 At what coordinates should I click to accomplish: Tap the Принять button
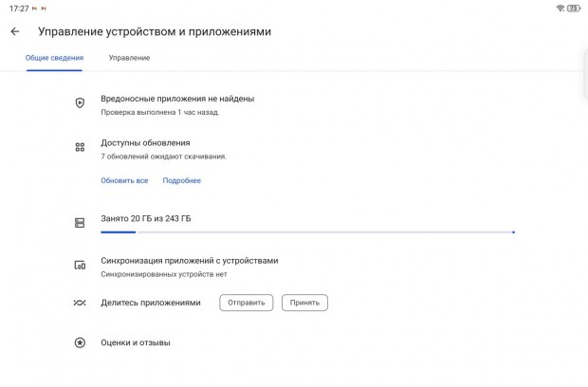304,303
